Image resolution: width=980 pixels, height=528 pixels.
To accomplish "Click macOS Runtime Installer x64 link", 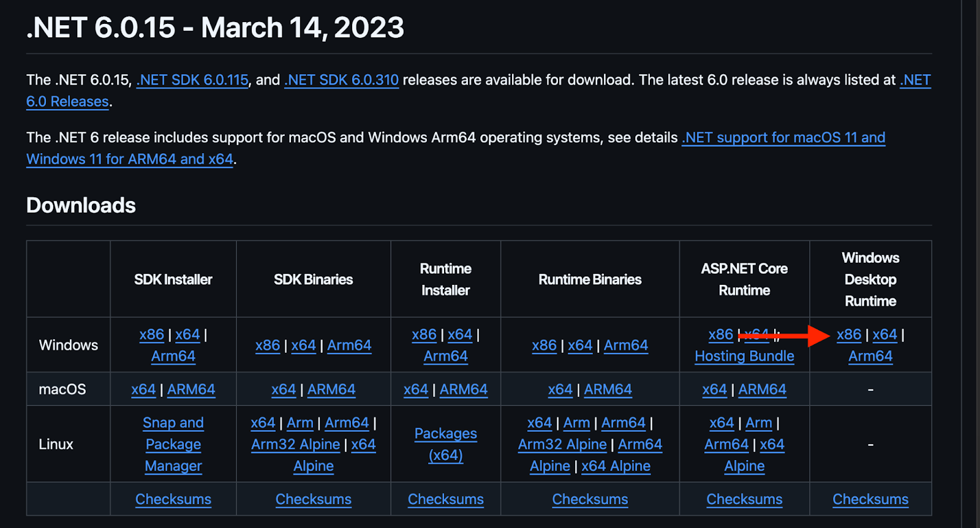I will click(416, 390).
